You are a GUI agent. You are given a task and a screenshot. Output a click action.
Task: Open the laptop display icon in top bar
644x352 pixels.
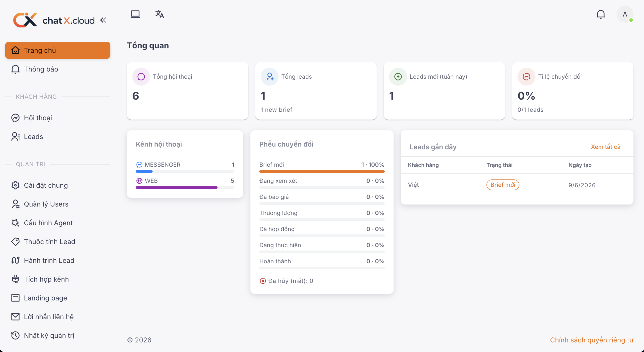pos(135,14)
